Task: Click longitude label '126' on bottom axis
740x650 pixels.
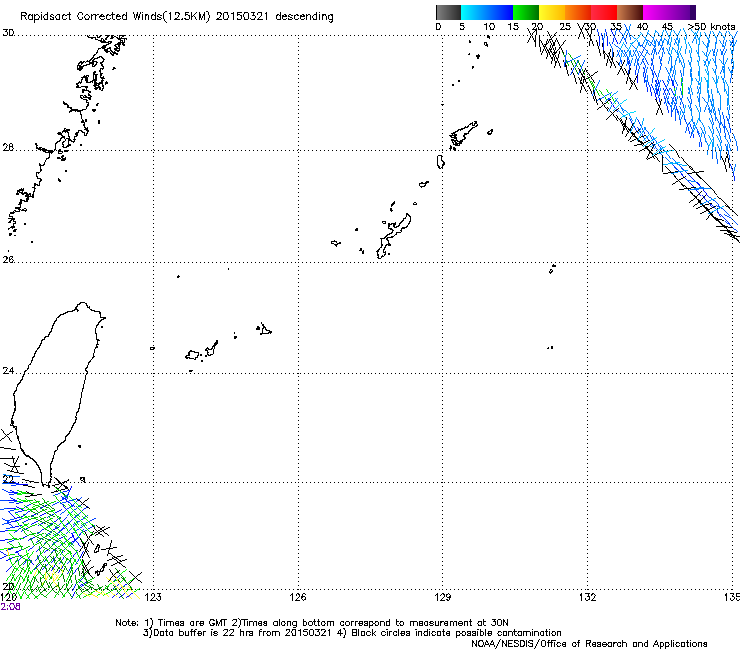Action: click(298, 597)
